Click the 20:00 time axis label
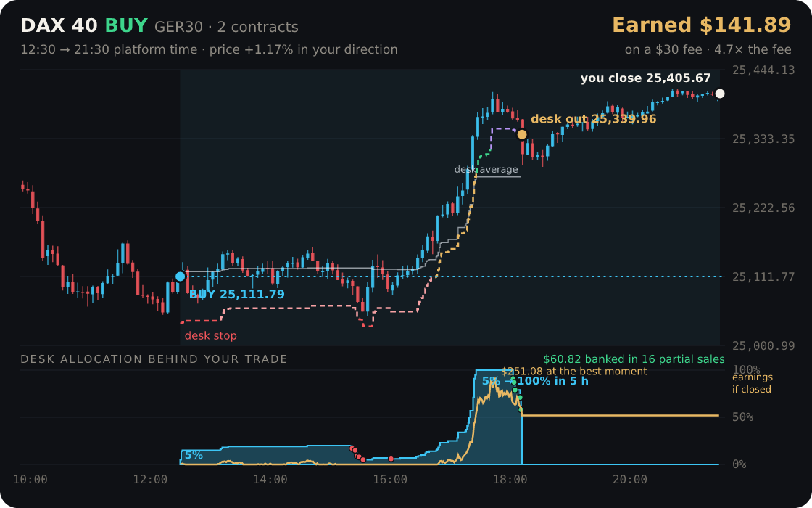Viewport: 812px width, 508px height. point(630,480)
